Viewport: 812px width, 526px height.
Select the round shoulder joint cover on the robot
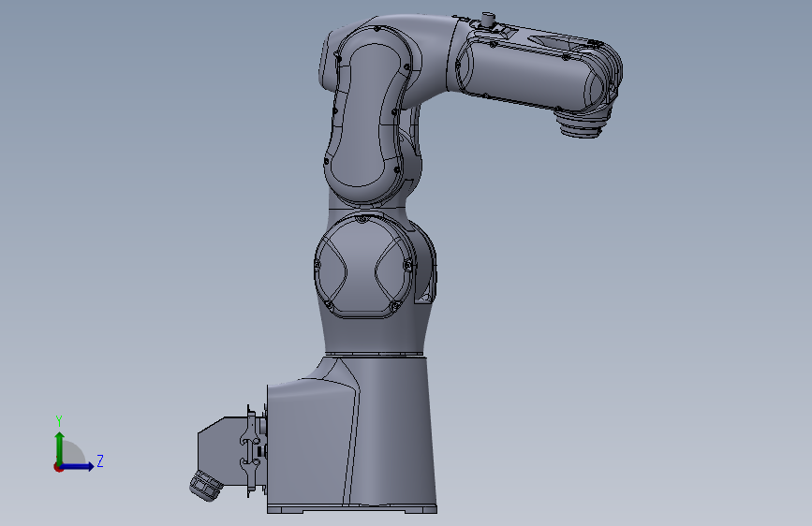(364, 265)
